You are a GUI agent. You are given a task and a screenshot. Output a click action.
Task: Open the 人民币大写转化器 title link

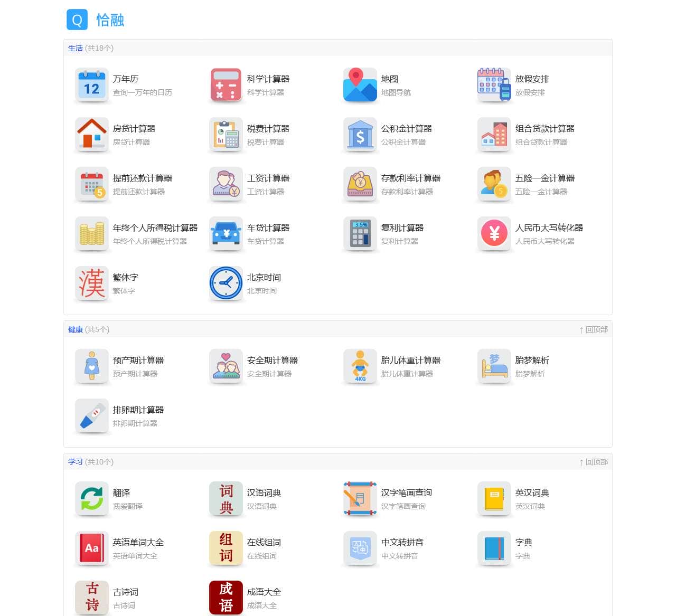[549, 228]
